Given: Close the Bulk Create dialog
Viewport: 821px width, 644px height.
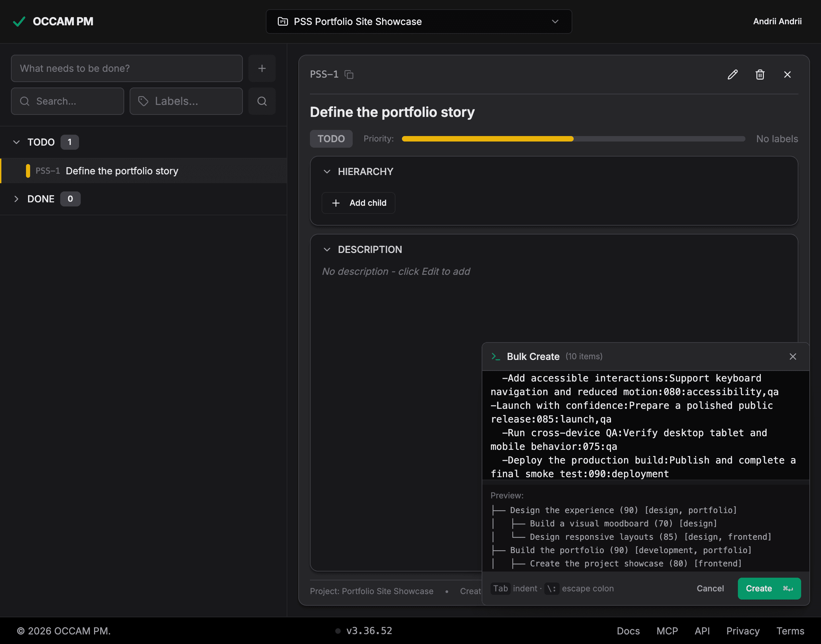Looking at the screenshot, I should tap(793, 356).
